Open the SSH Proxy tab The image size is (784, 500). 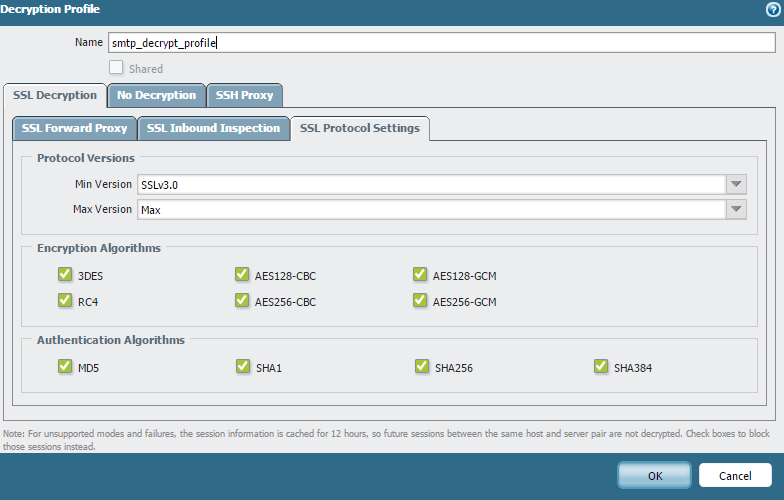245,95
